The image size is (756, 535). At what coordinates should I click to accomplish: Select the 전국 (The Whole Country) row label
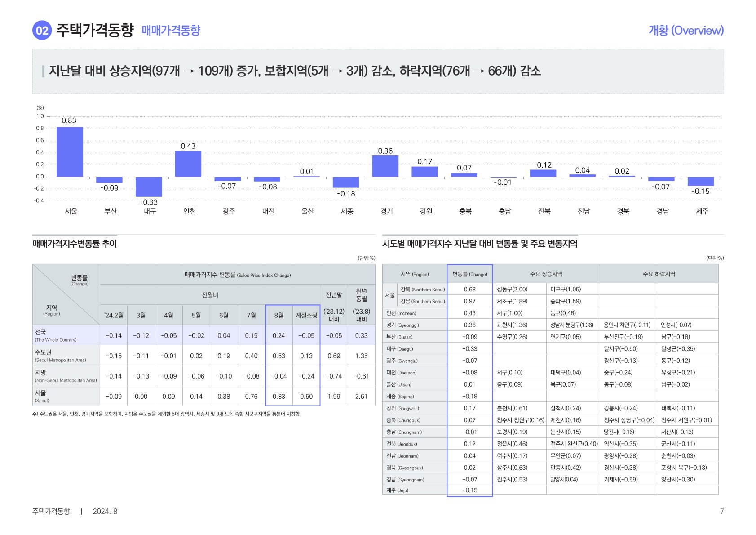[x=66, y=335]
